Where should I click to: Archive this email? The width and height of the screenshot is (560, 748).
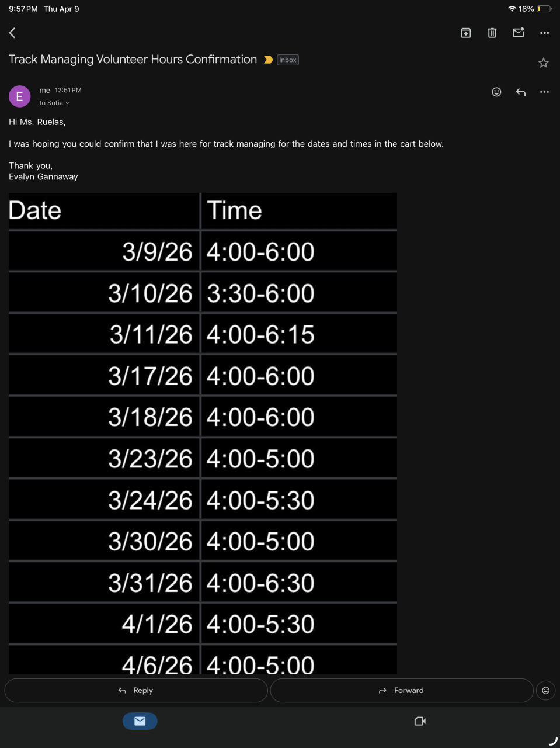[466, 33]
